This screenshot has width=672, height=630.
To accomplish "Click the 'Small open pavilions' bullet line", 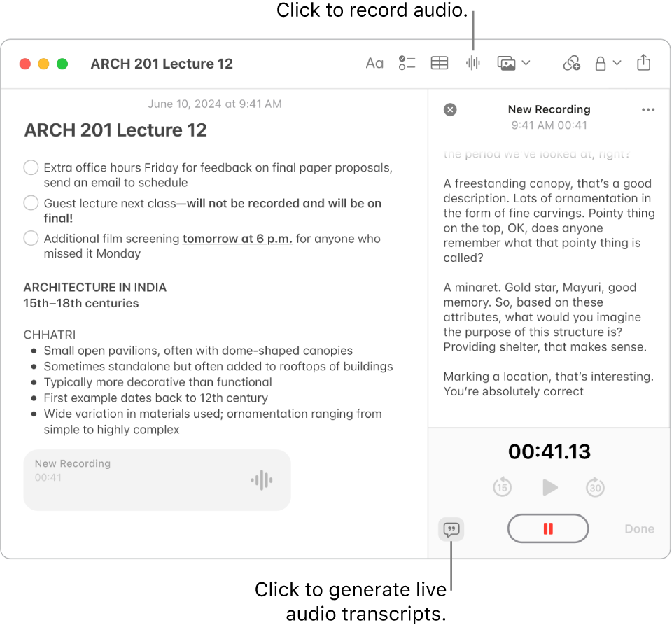I will [198, 351].
